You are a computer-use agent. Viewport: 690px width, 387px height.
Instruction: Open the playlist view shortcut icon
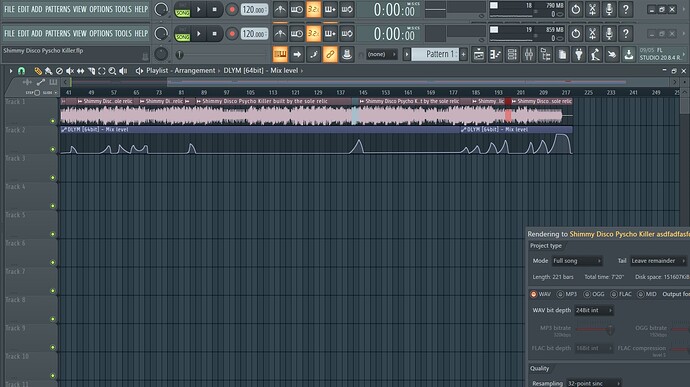tap(479, 54)
